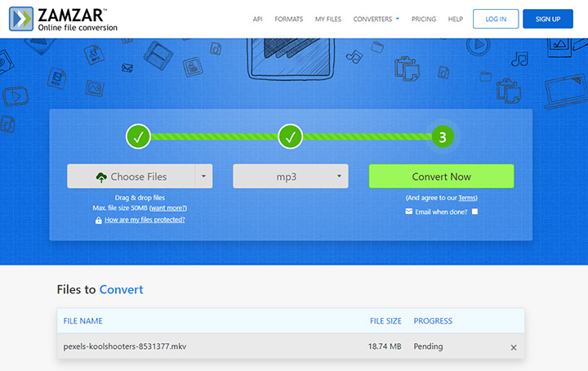Click the step 3 green circle
Screen dimensions: 588x371
pos(443,137)
